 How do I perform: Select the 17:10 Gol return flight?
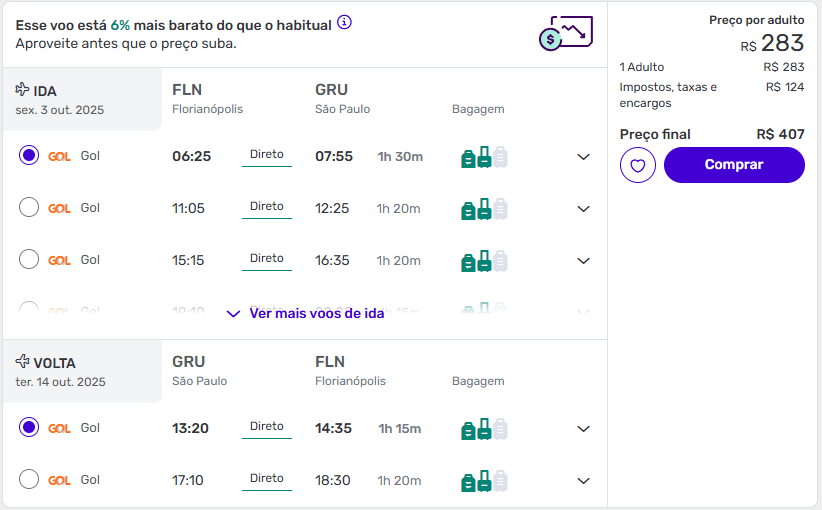29,479
